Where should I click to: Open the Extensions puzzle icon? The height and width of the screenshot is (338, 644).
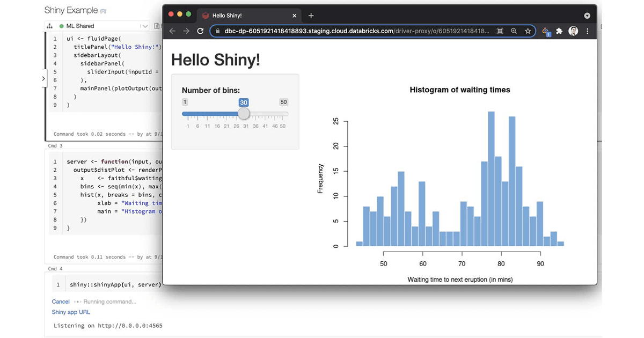point(559,31)
